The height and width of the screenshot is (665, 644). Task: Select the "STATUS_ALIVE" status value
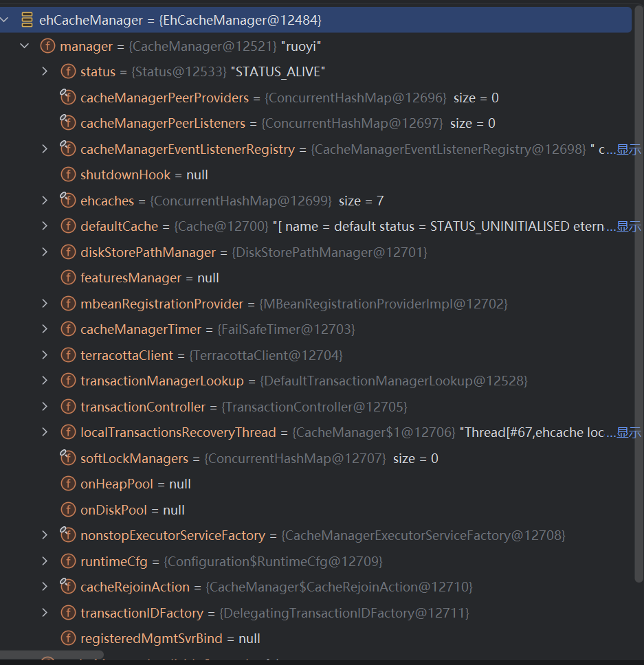[x=278, y=71]
